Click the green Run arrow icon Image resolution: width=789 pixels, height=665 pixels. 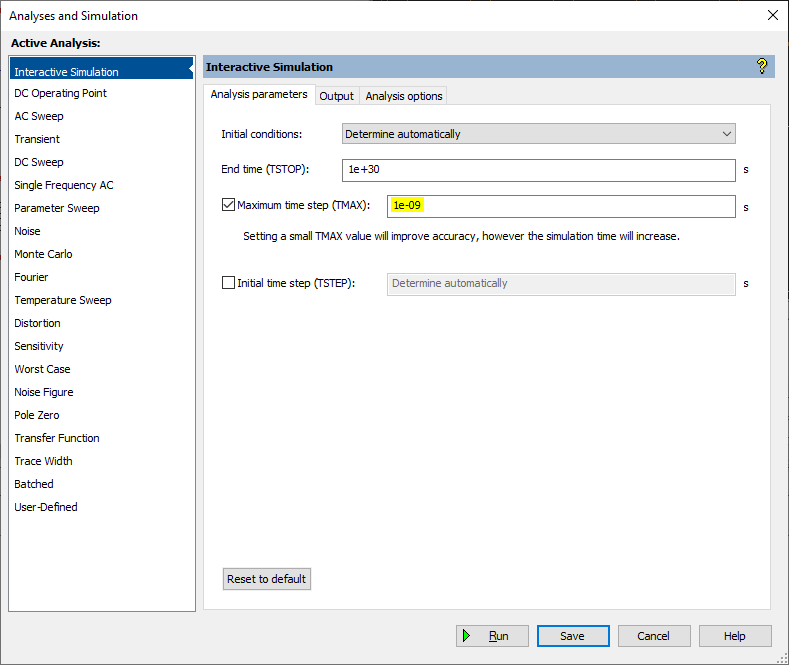[x=466, y=636]
